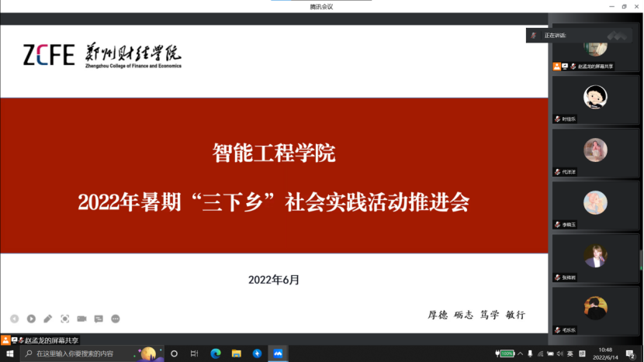Click orange host icon in bottom share label
644x362 pixels.
coord(5,340)
